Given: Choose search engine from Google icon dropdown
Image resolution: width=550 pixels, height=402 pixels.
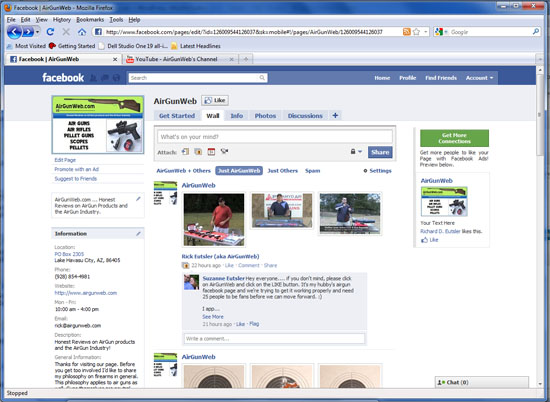Looking at the screenshot, I should [x=441, y=32].
